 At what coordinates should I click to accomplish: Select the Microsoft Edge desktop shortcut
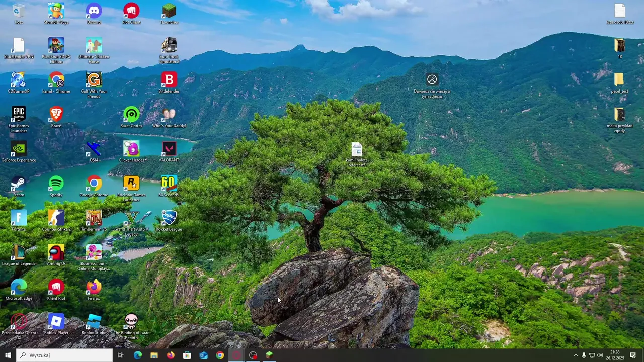19,290
